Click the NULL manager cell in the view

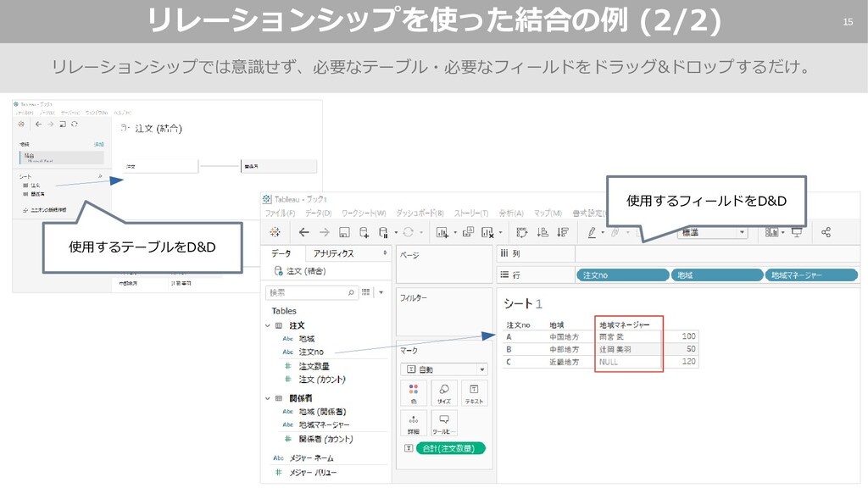(609, 362)
